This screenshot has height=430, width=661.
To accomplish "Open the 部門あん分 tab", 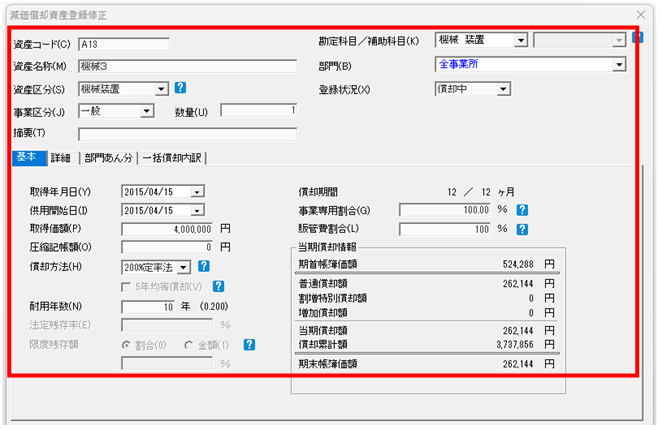I will [x=108, y=158].
